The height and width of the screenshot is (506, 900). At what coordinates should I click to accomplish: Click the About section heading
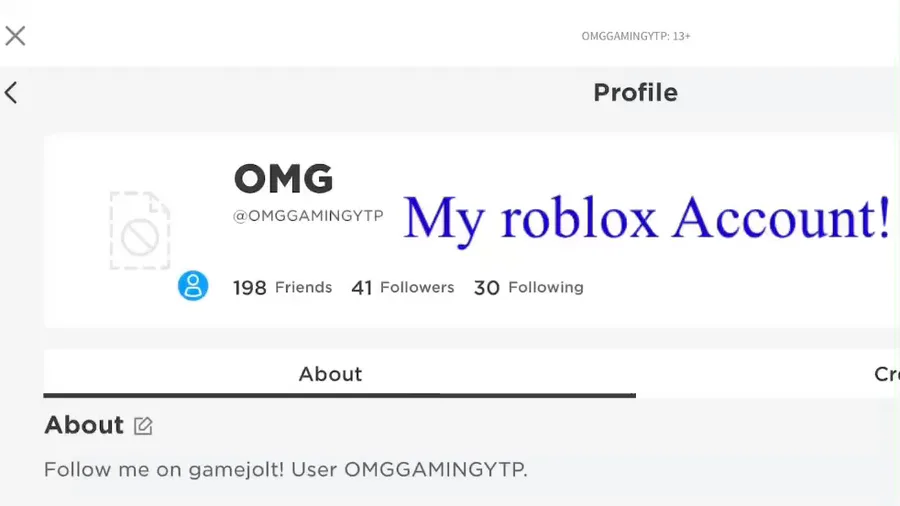pyautogui.click(x=84, y=425)
